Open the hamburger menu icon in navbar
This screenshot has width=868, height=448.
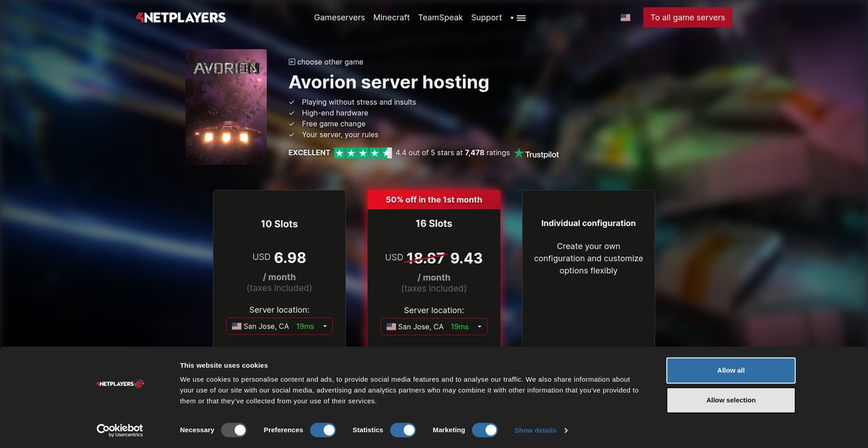pyautogui.click(x=522, y=18)
